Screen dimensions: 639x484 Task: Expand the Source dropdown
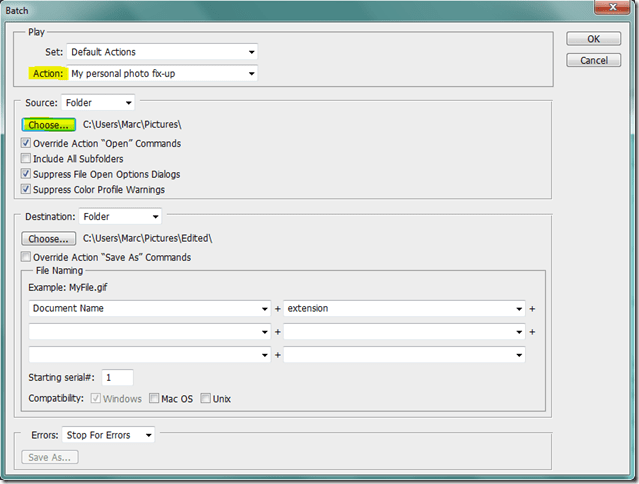point(98,102)
